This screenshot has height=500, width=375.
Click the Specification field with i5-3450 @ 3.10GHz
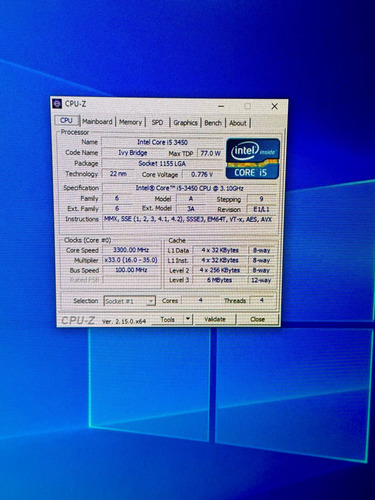coord(189,188)
